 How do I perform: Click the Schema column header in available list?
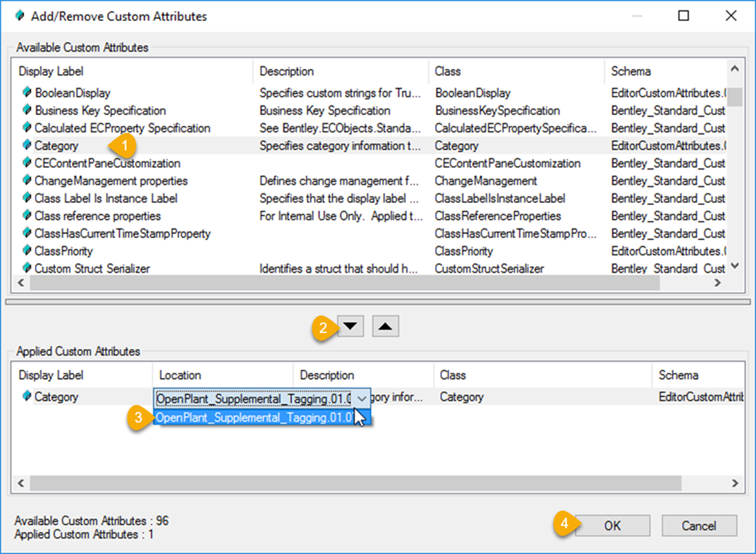pos(631,71)
